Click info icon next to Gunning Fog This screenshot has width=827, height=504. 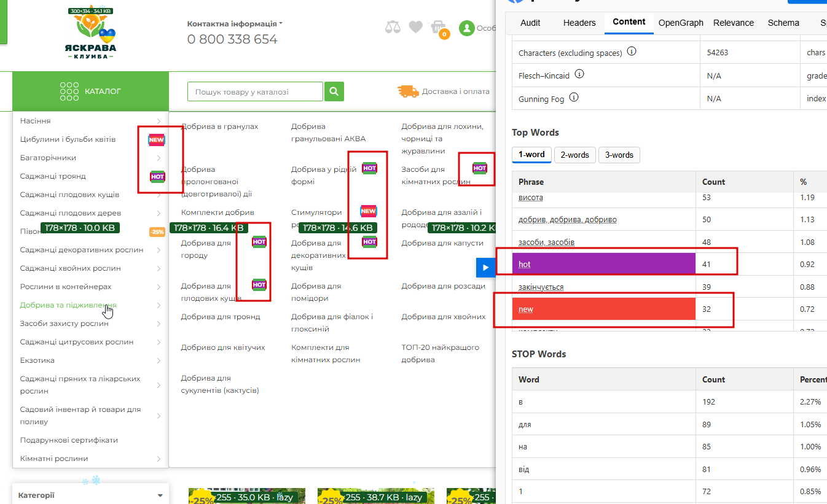pyautogui.click(x=574, y=97)
